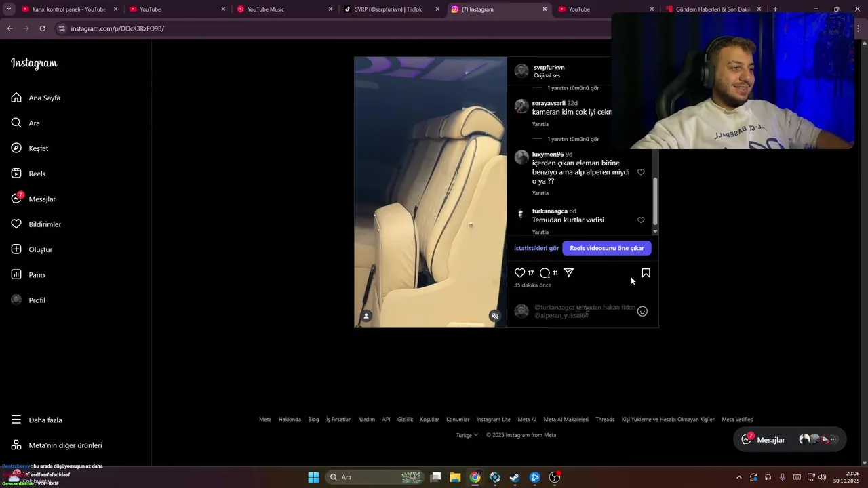Open Mesajlar messenger icon in sidebar

pos(16,199)
